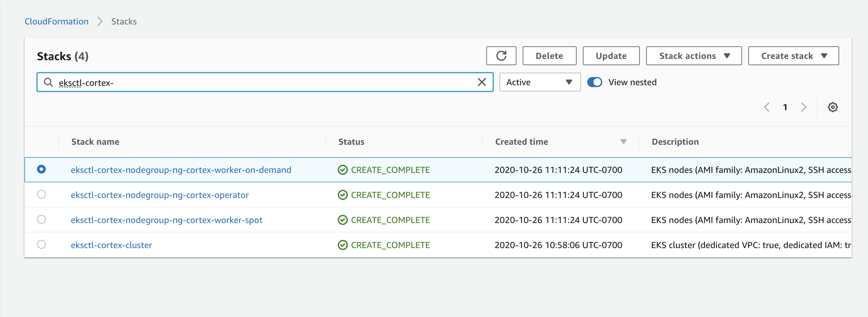Clear the search field with X icon

(482, 82)
